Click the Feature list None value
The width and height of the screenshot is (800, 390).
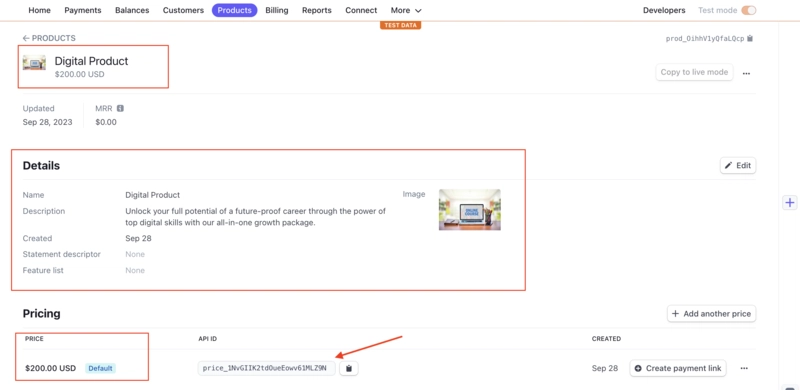click(135, 270)
